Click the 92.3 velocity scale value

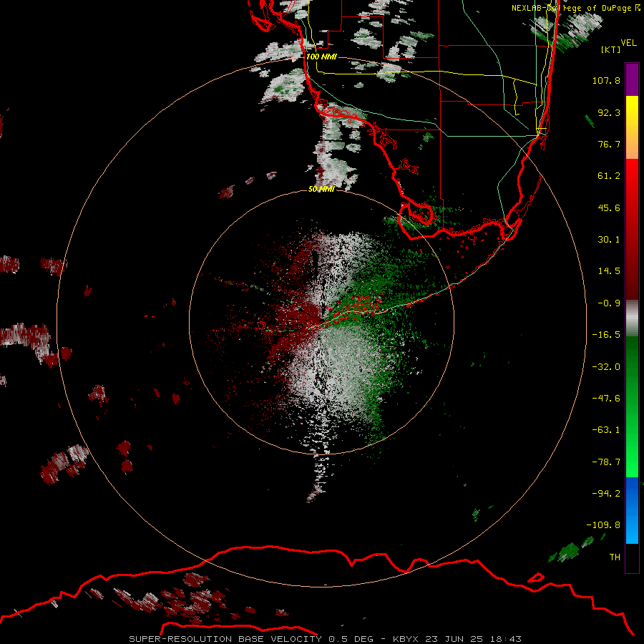pos(609,112)
